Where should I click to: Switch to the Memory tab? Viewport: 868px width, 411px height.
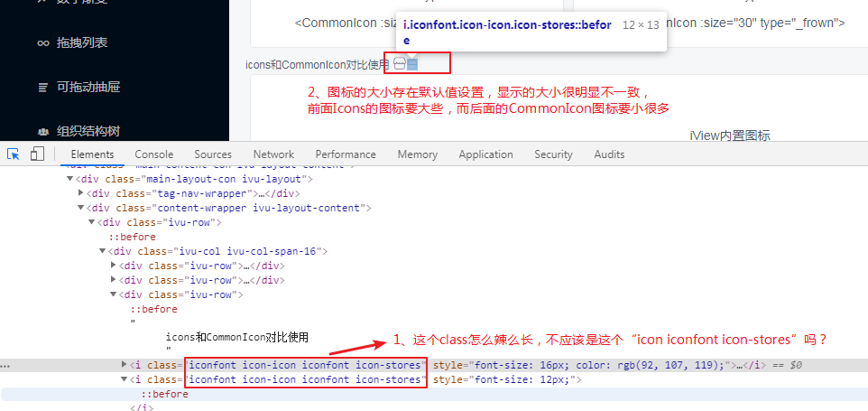point(418,154)
